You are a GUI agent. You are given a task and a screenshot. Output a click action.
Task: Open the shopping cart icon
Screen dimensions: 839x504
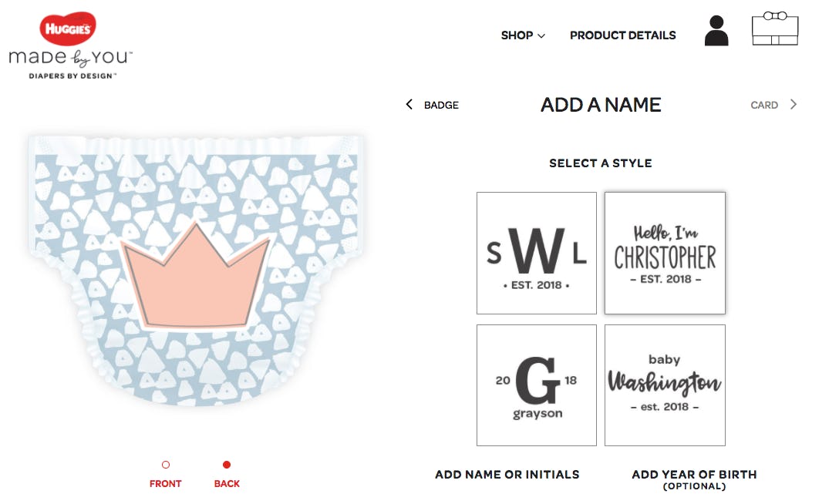[774, 29]
